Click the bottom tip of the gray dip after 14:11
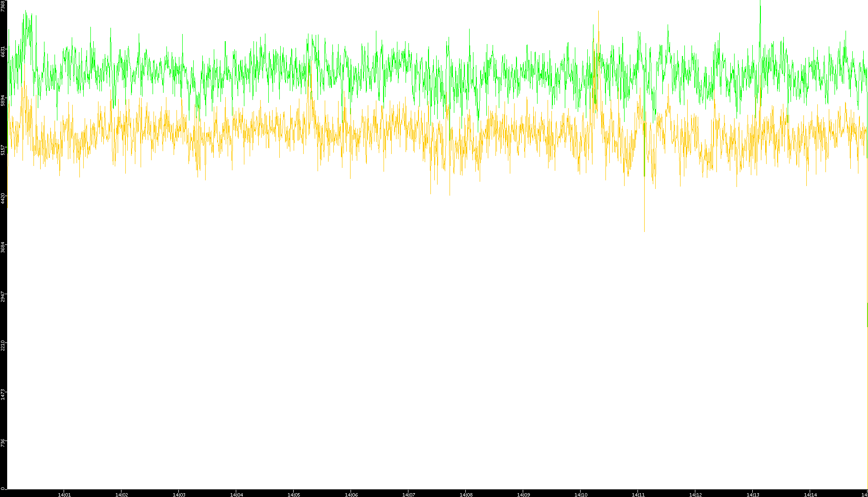Image resolution: width=868 pixels, height=497 pixels. (644, 231)
